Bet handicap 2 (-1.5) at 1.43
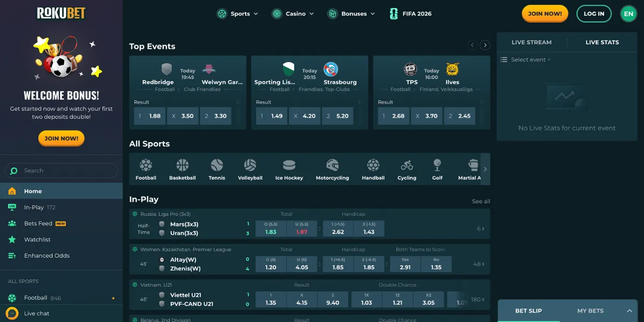644x322 pixels. click(x=369, y=228)
